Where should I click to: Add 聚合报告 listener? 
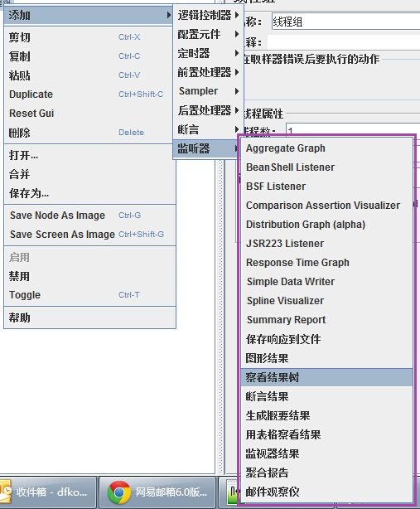326,473
